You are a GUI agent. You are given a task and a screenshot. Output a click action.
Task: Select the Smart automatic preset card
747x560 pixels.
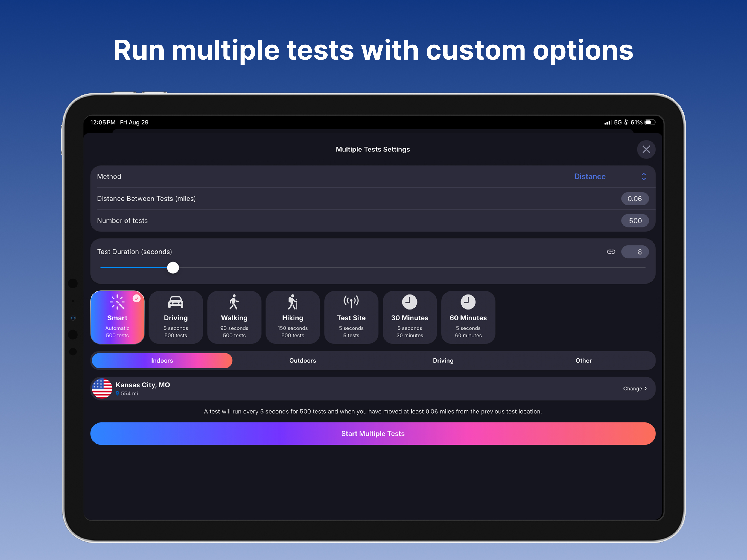(117, 317)
